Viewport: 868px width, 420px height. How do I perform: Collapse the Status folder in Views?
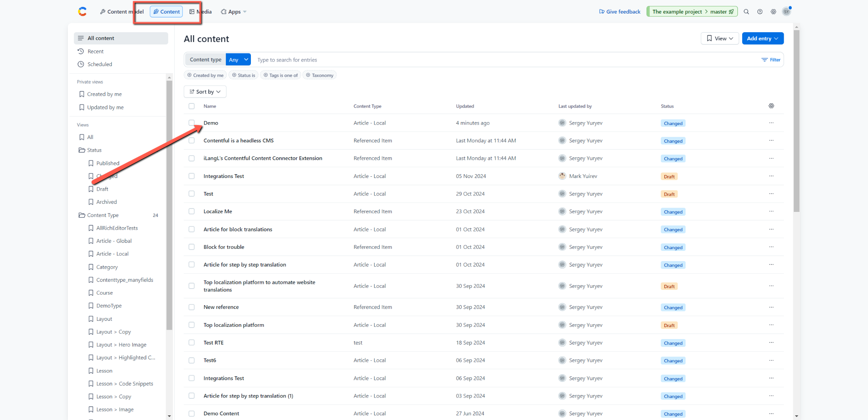tap(90, 150)
